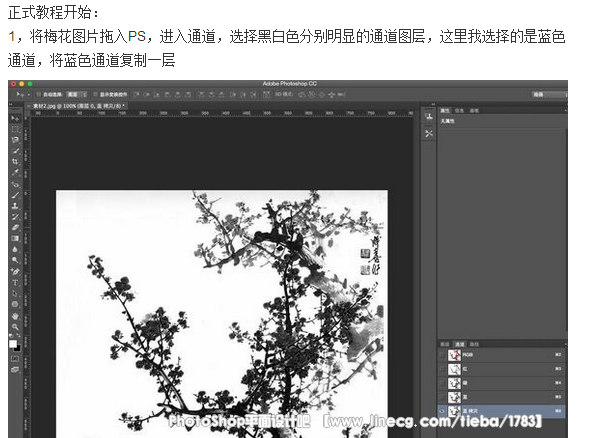The height and width of the screenshot is (438, 592).
Task: Enable the 自动选择 auto-select checkbox
Action: (x=38, y=94)
